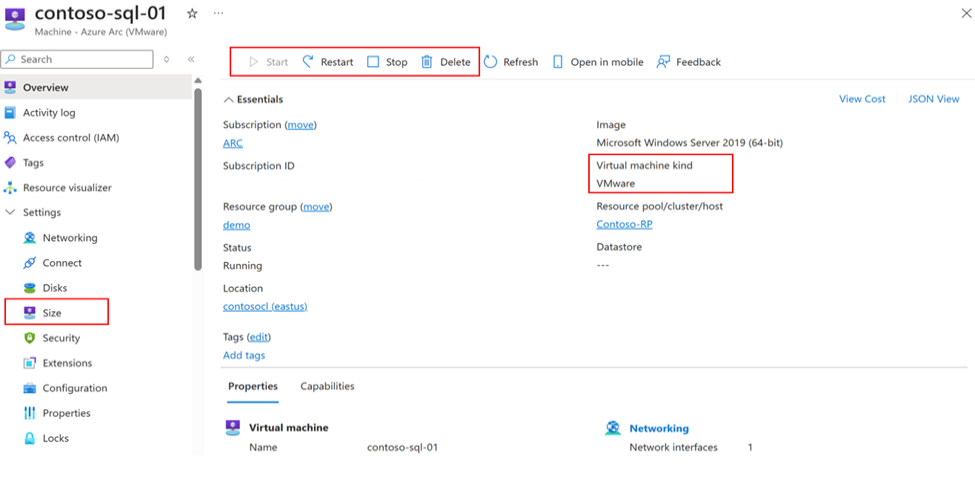This screenshot has width=975, height=483.
Task: Click the Refresh circular arrow icon
Action: (490, 62)
